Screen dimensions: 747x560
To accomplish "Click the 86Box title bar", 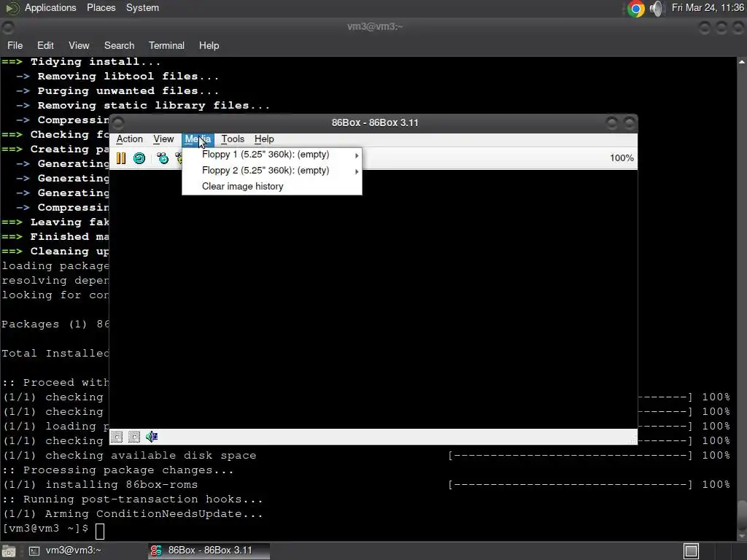I will [374, 122].
